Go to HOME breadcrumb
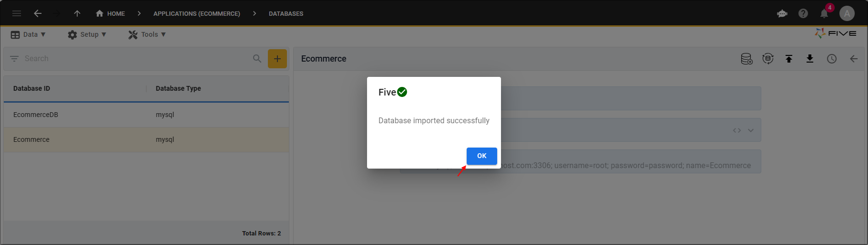 click(111, 13)
